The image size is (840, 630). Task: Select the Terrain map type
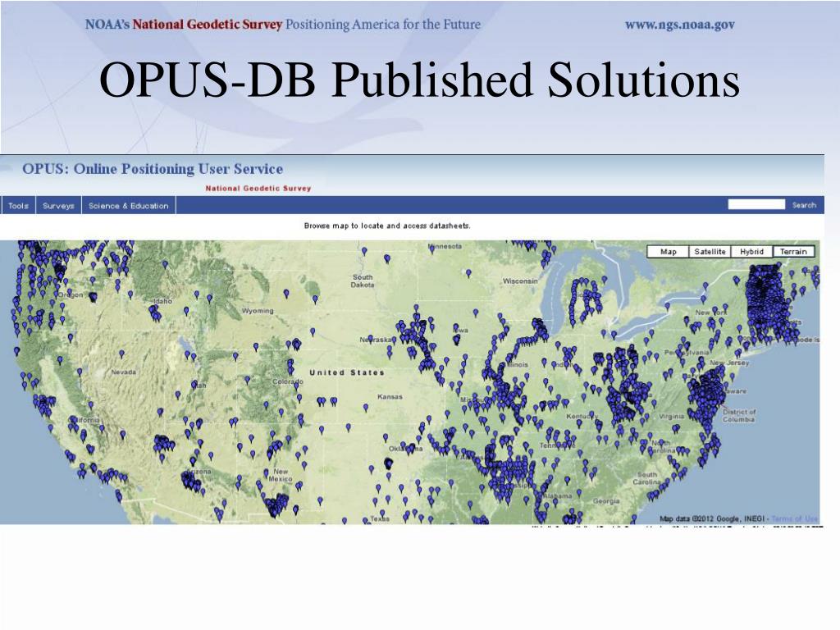(x=793, y=251)
